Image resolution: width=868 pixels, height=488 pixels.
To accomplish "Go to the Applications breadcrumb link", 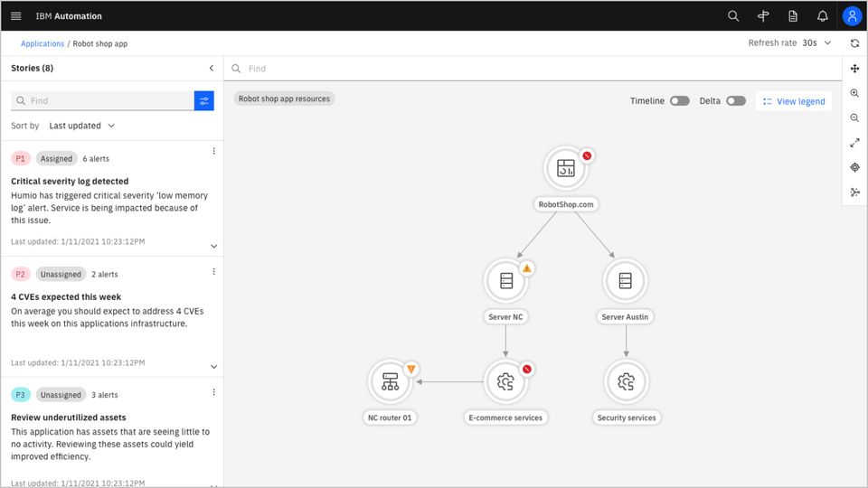I will (x=42, y=43).
